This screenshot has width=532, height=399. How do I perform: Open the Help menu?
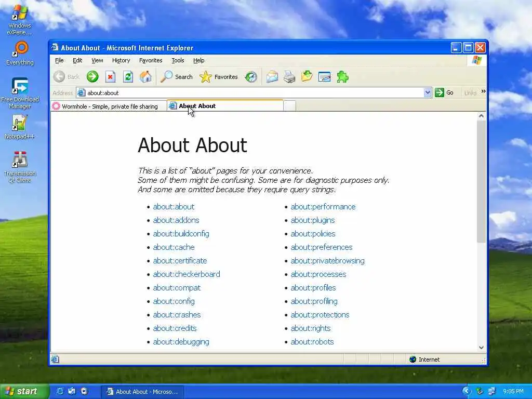[199, 60]
